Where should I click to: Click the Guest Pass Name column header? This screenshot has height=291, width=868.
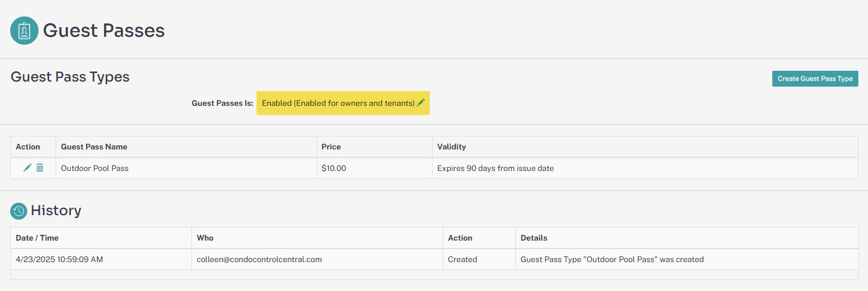pyautogui.click(x=94, y=147)
